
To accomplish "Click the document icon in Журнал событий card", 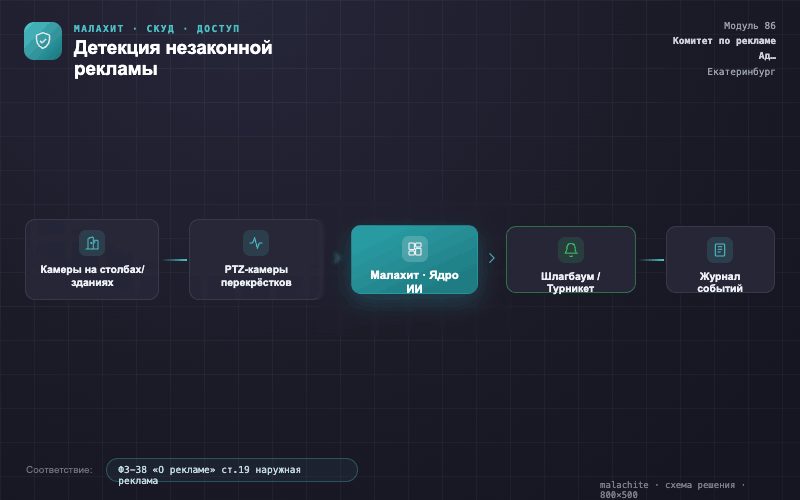I will (720, 250).
